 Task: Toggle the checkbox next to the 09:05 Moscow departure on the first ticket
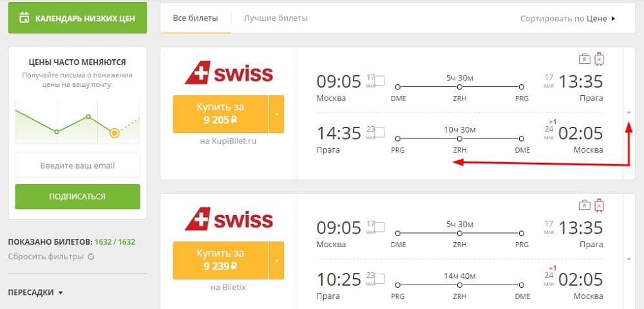[379, 80]
